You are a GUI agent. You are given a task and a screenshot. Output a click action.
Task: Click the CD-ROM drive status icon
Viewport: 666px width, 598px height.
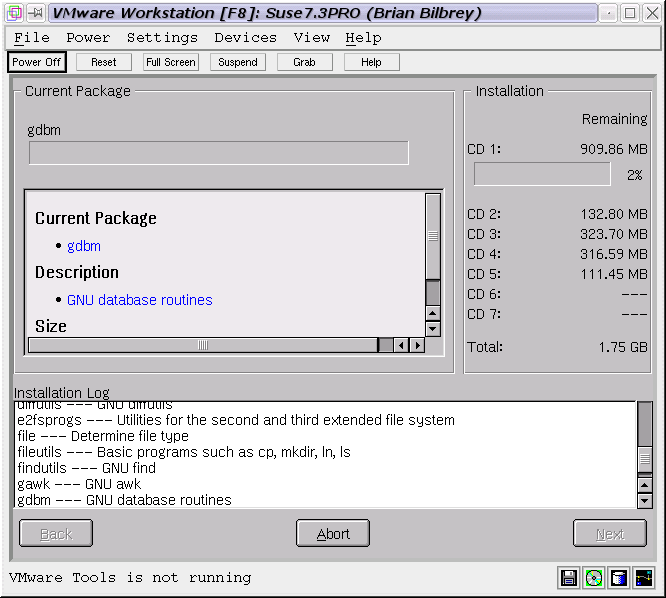click(x=594, y=578)
